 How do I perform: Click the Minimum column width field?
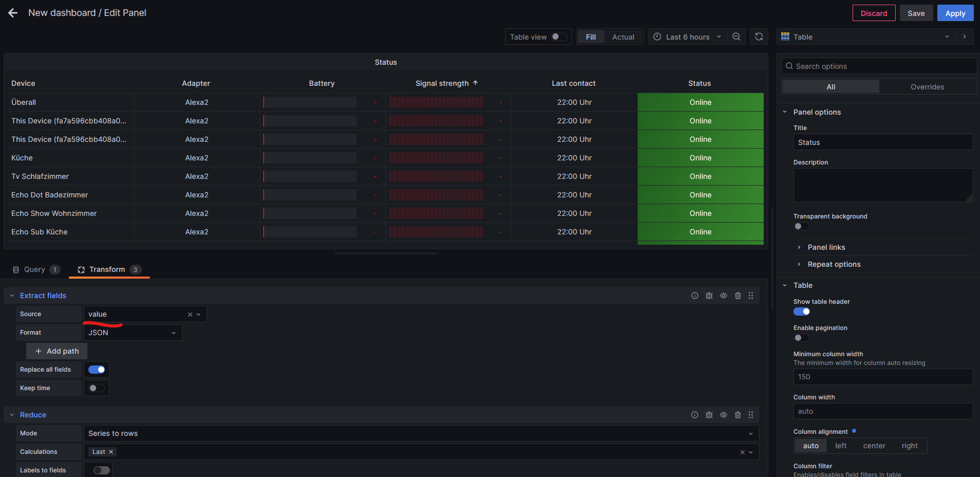(x=883, y=377)
